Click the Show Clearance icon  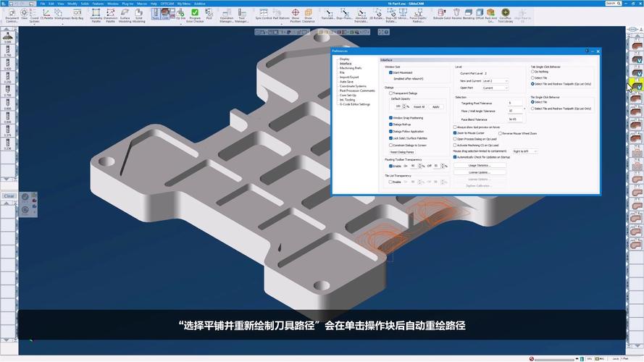pos(309,14)
